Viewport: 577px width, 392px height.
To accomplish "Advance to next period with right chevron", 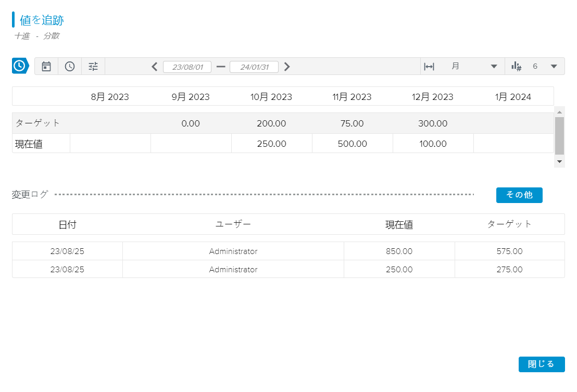I will point(287,67).
